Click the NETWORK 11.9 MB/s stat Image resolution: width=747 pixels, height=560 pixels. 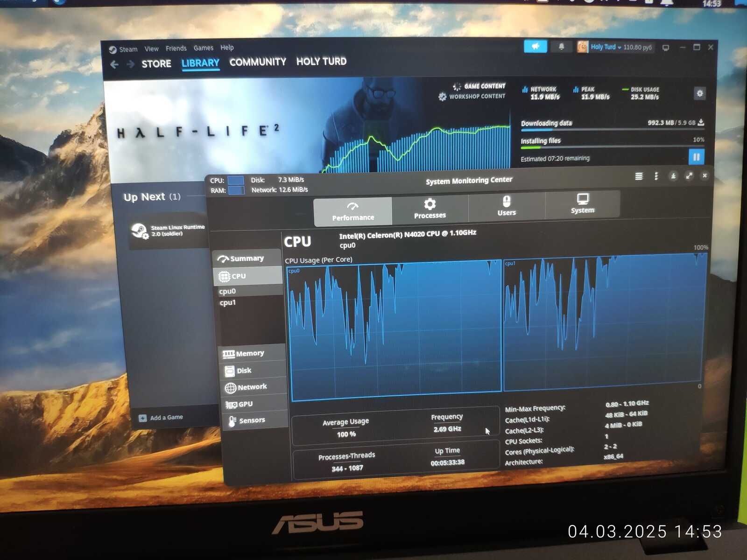coord(542,93)
